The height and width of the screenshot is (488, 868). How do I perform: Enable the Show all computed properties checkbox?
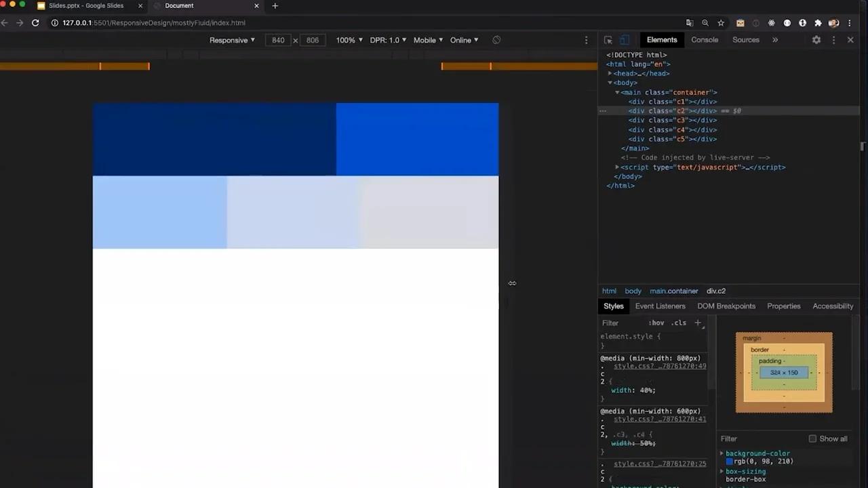pos(812,439)
